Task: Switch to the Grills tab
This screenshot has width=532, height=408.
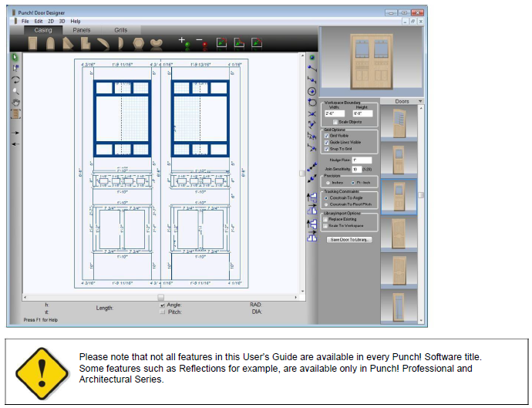Action: point(121,30)
